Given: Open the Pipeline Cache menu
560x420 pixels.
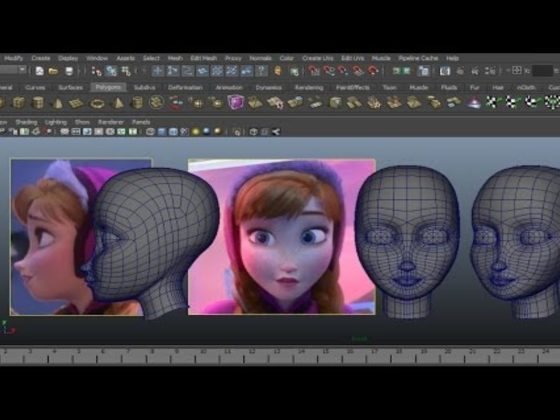Looking at the screenshot, I should (x=418, y=58).
